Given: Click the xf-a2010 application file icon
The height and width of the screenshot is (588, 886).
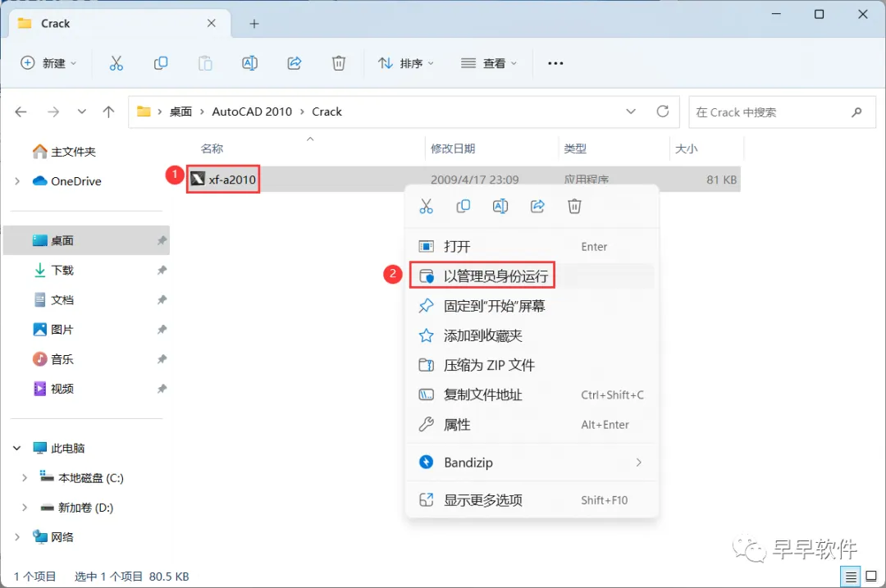Looking at the screenshot, I should pos(197,179).
